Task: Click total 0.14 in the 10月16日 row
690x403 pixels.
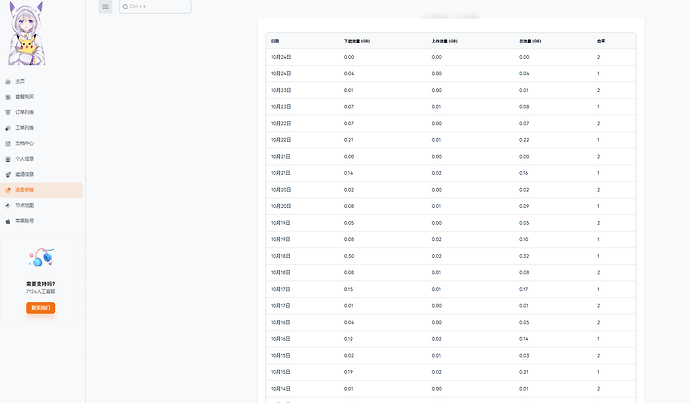Action: pyautogui.click(x=524, y=339)
